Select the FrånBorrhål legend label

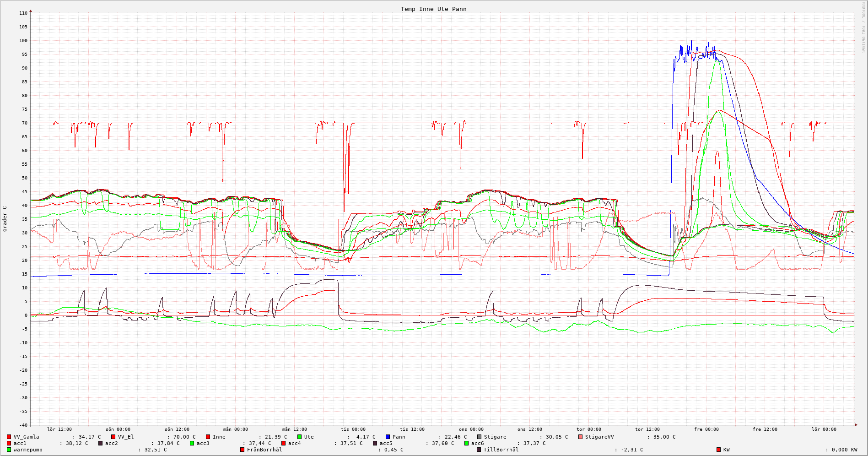click(264, 450)
